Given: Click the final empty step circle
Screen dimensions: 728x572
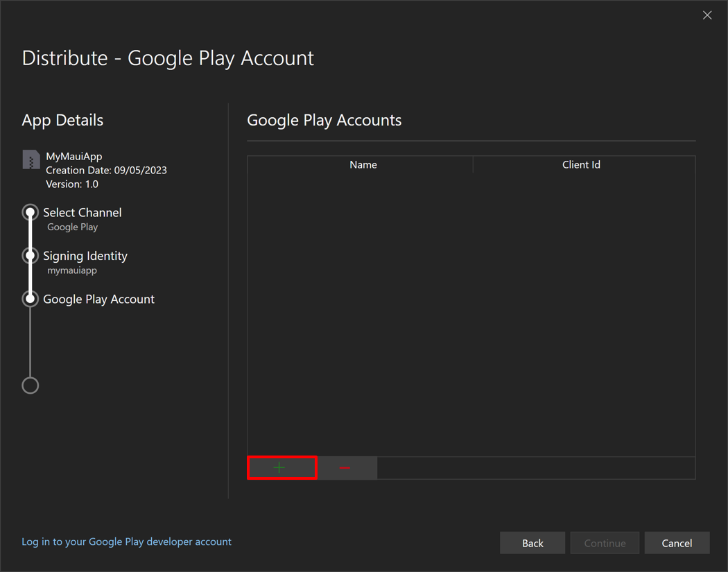Looking at the screenshot, I should click(31, 385).
